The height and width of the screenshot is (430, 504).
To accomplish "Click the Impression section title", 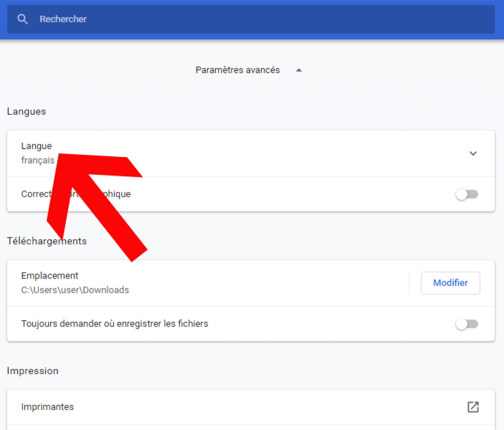I will coord(33,370).
